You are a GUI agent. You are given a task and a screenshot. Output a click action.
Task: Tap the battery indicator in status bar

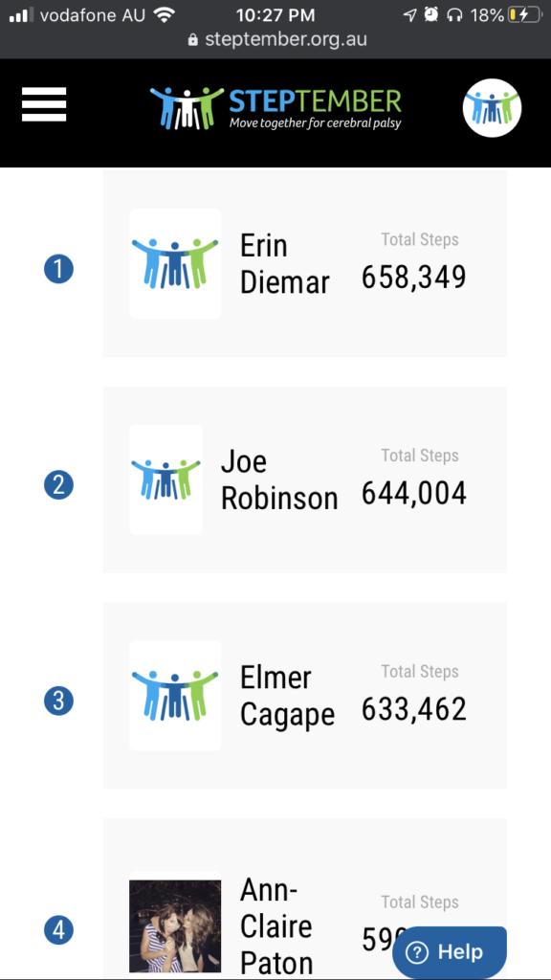click(x=523, y=15)
